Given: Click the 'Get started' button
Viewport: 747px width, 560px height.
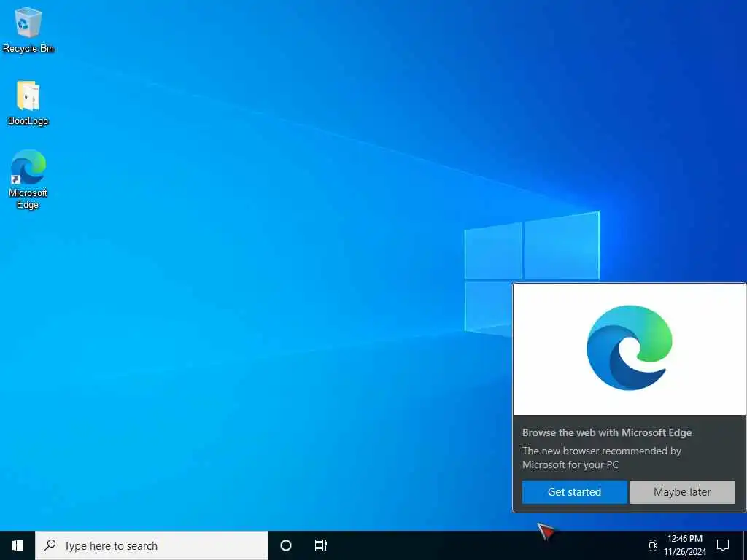Looking at the screenshot, I should pyautogui.click(x=575, y=492).
